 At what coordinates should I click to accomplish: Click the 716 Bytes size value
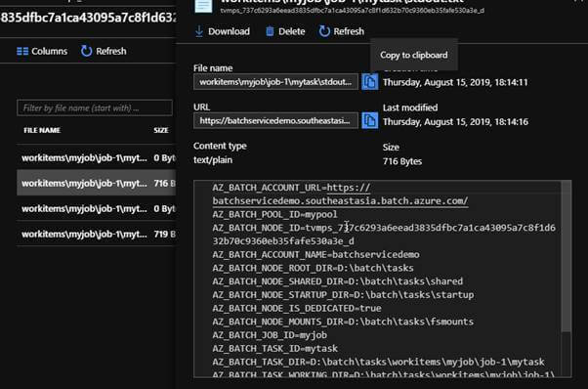pos(402,161)
